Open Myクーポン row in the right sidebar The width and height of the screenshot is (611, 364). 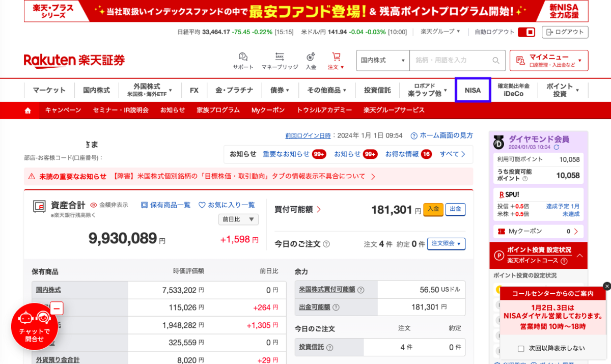coord(538,231)
